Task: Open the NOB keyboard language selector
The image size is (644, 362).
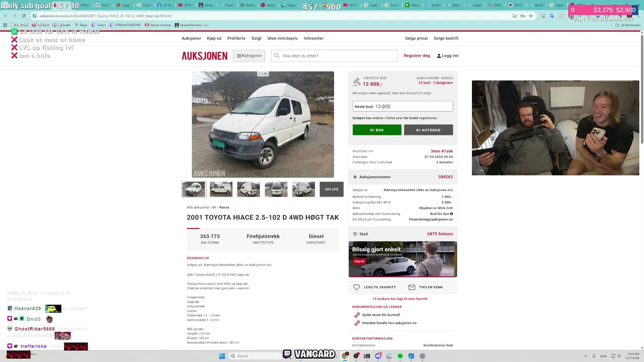Action: [603, 356]
